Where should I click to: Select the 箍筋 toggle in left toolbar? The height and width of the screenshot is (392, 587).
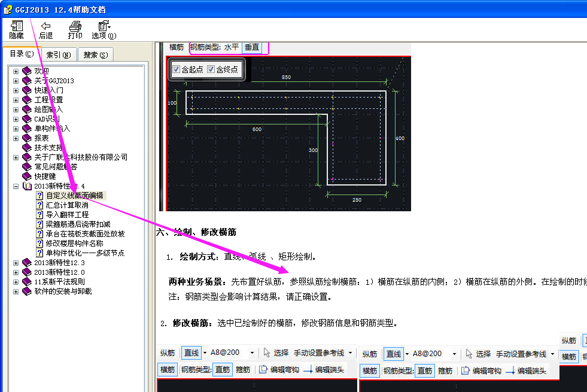[x=242, y=369]
